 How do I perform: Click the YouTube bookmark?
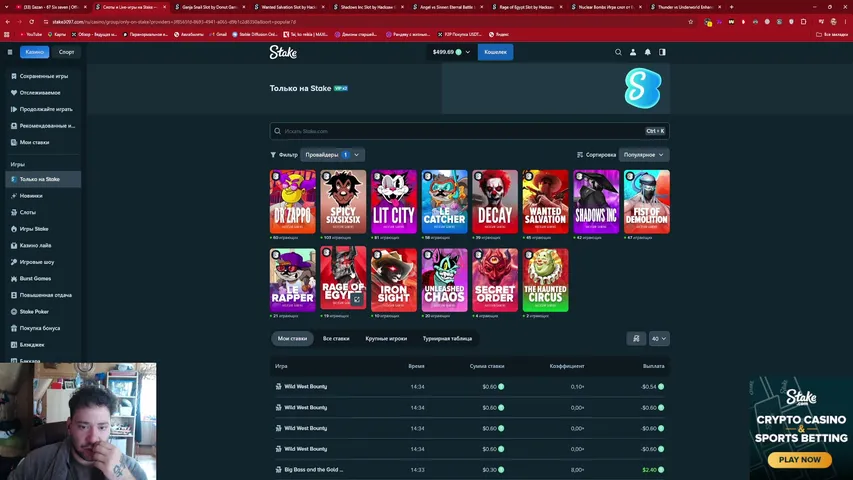coord(31,34)
